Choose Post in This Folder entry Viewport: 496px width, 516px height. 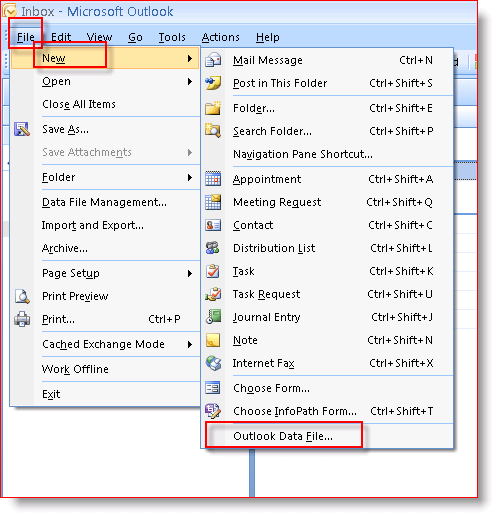(327, 83)
